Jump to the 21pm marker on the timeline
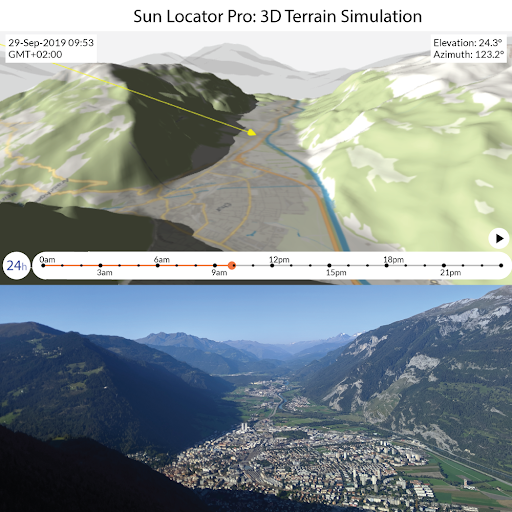 (x=444, y=265)
